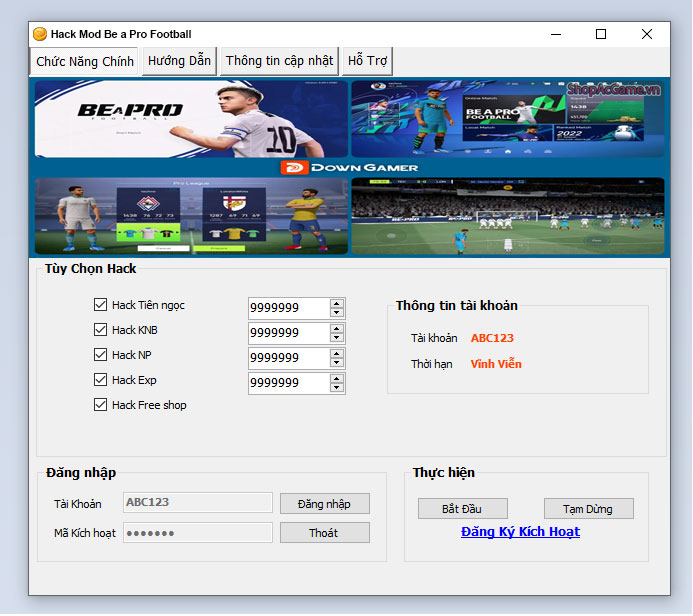Increase the Hack KNB value with up arrow
The image size is (693, 616).
337,329
